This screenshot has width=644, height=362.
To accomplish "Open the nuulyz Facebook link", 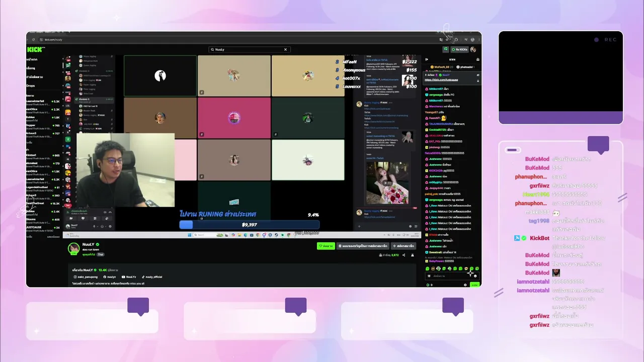I will point(110,277).
